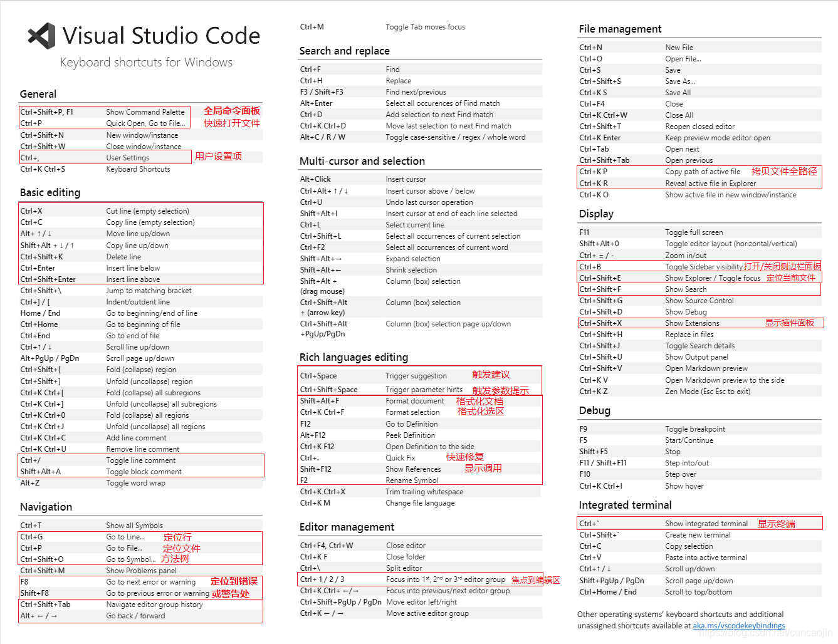Viewport: 838px width, 644px height.
Task: Click the 'Keyboard Shortcuts' row under General
Action: click(141, 169)
